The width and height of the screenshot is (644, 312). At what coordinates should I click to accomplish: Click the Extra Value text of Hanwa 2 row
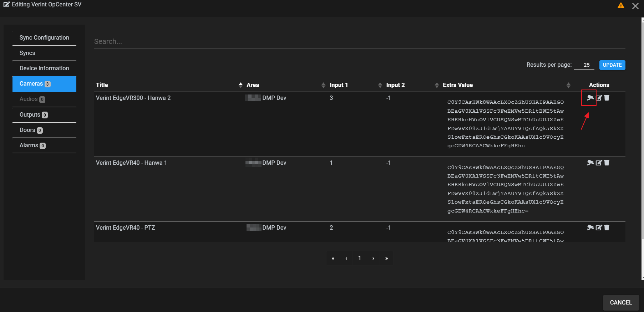tap(506, 124)
